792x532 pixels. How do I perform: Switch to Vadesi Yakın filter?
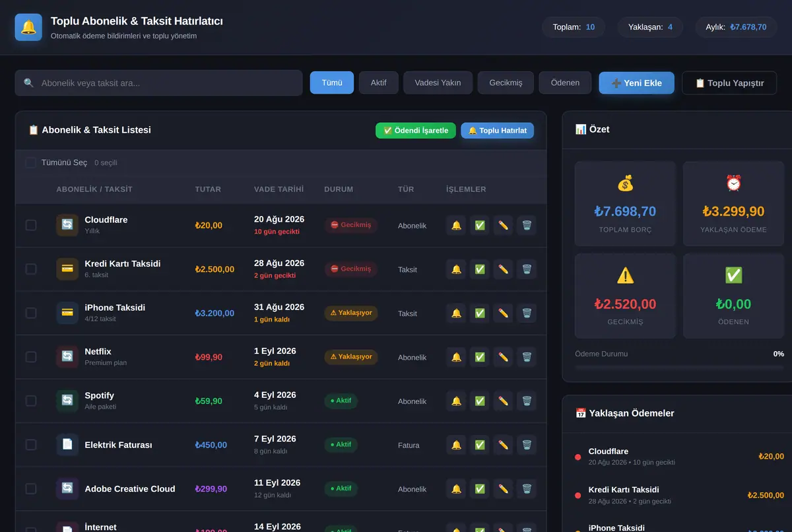coord(438,83)
